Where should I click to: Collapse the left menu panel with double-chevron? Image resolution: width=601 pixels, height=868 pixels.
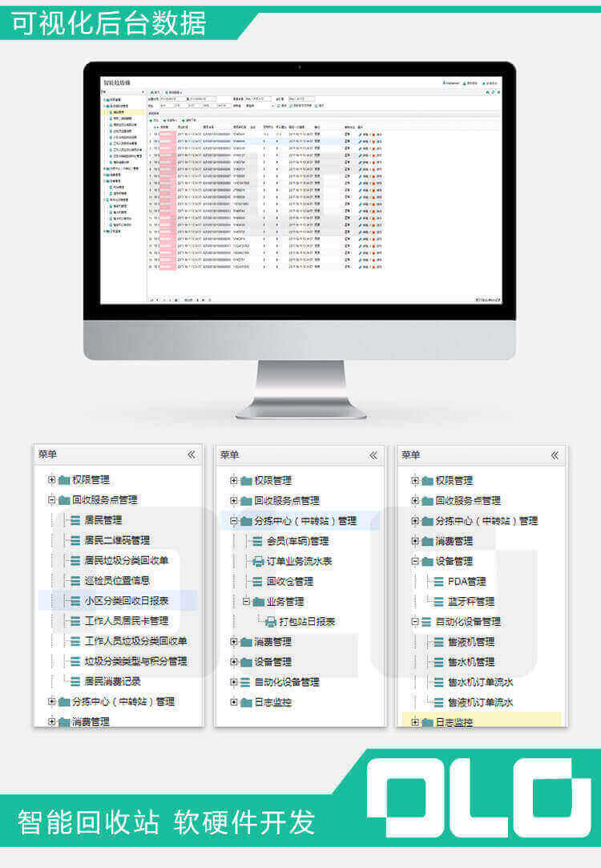(x=191, y=455)
